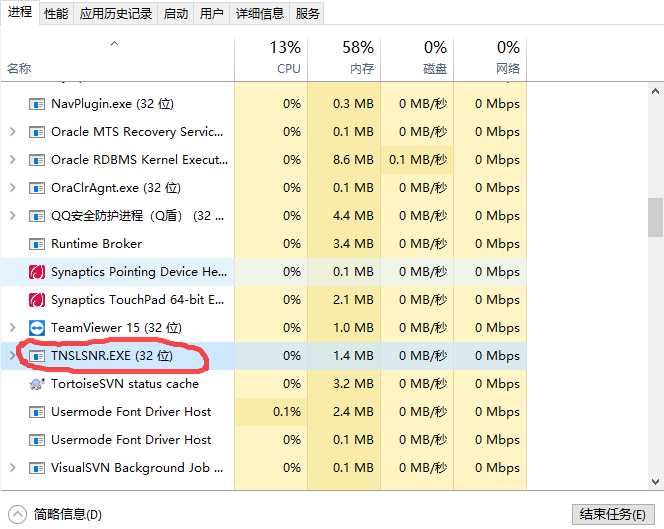Open the 服务 tab
Screen dimensions: 664x529
tap(307, 14)
